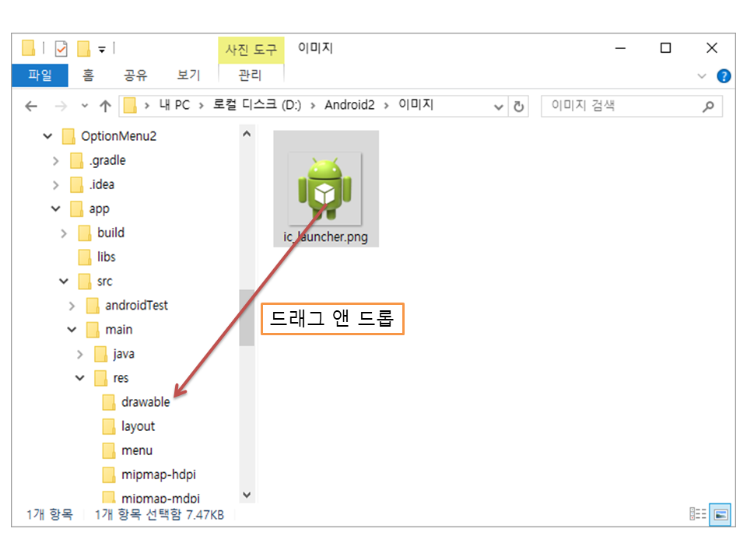Click the Up directory arrow
Image resolution: width=747 pixels, height=560 pixels.
click(x=106, y=106)
